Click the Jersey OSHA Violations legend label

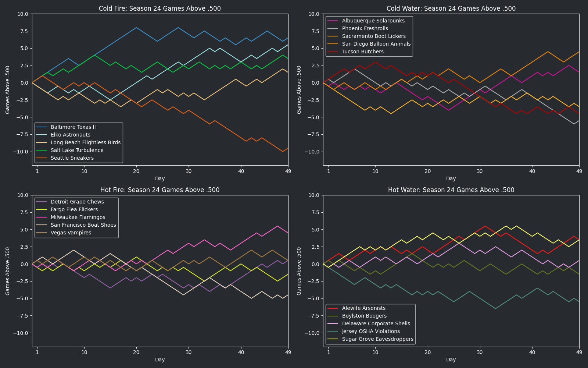tap(371, 331)
